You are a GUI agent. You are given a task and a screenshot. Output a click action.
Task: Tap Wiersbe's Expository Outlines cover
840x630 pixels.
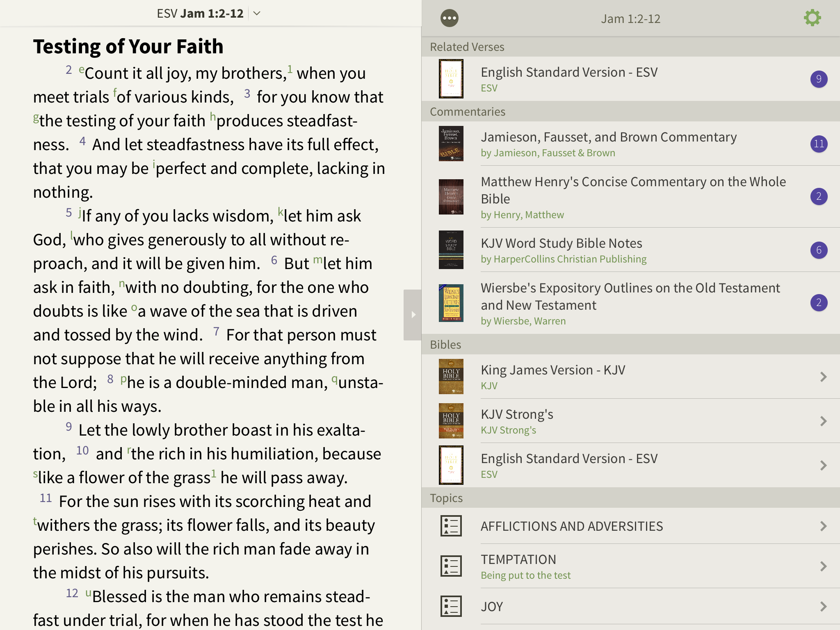point(451,303)
